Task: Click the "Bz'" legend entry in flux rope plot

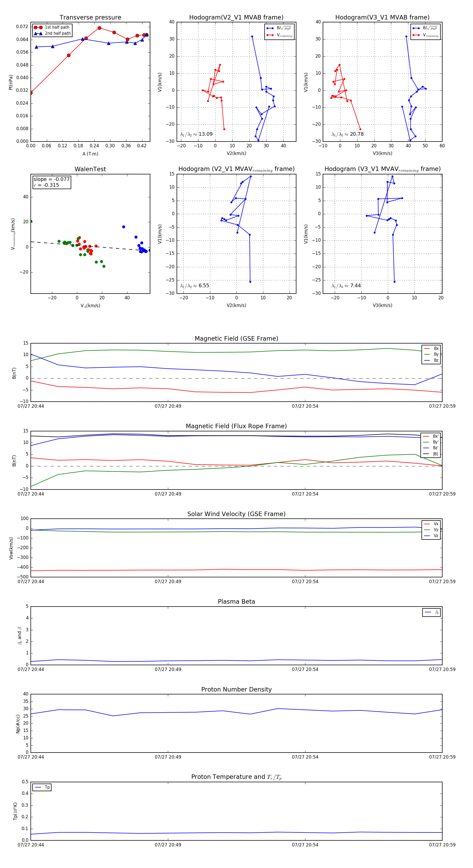Action: pyautogui.click(x=431, y=448)
